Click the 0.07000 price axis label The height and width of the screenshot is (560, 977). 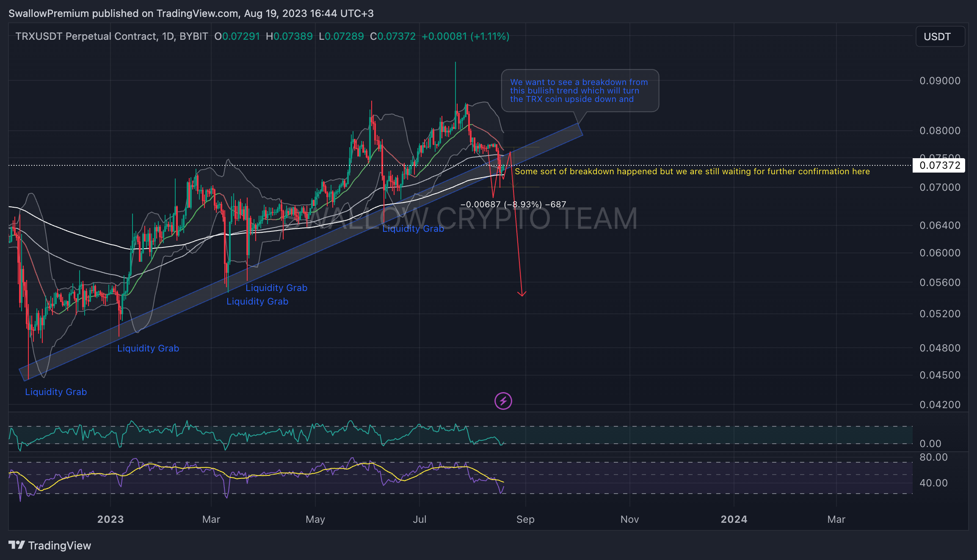coord(940,187)
